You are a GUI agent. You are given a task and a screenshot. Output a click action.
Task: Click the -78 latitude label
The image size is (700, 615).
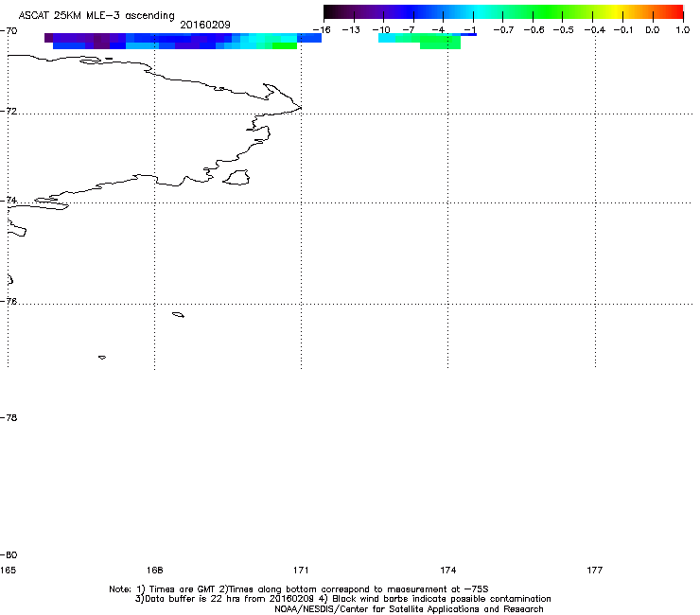[9, 417]
